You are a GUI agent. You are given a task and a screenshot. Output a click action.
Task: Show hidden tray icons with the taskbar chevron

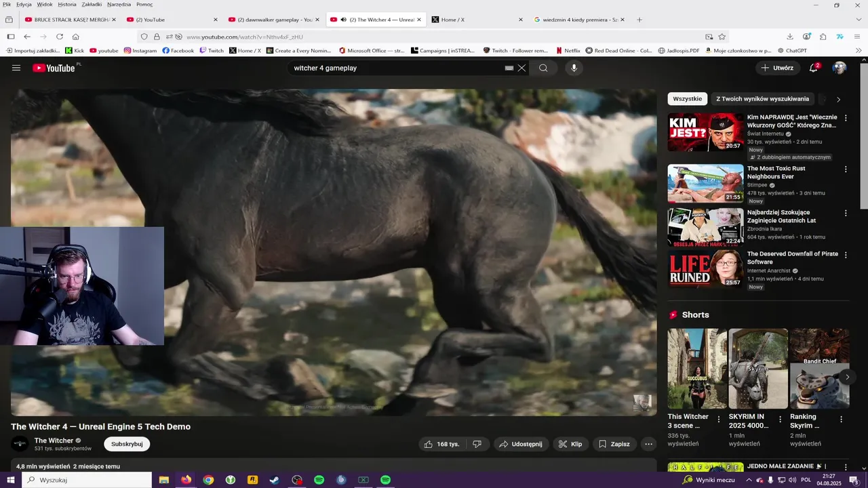[747, 480]
